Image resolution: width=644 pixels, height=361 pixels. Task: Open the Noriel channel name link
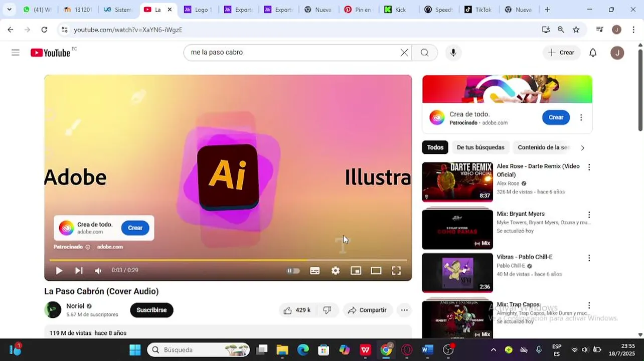75,306
